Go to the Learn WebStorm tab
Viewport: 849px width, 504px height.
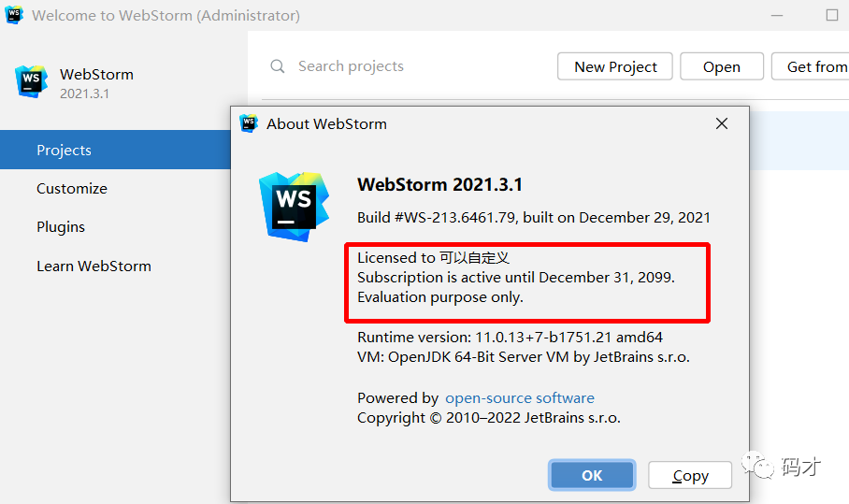pos(94,266)
